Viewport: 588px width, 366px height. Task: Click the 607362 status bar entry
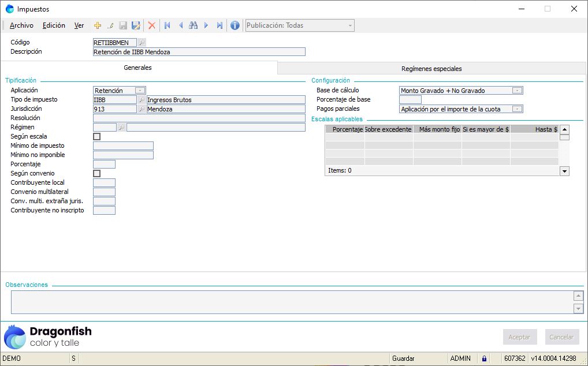tap(515, 358)
